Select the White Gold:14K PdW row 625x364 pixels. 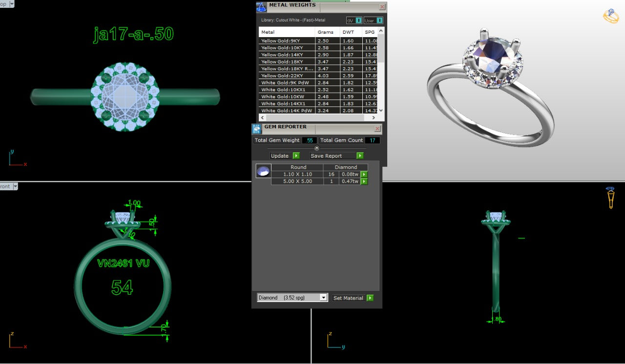tap(318, 111)
